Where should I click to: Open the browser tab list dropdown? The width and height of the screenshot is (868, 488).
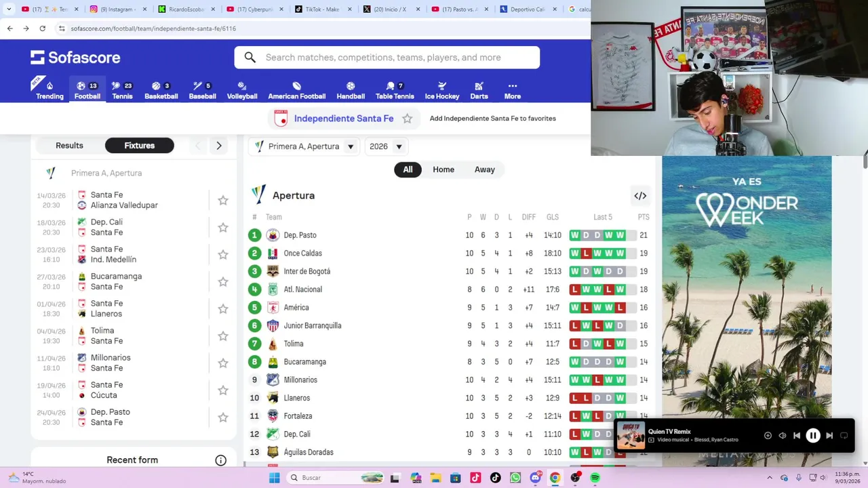tap(9, 9)
